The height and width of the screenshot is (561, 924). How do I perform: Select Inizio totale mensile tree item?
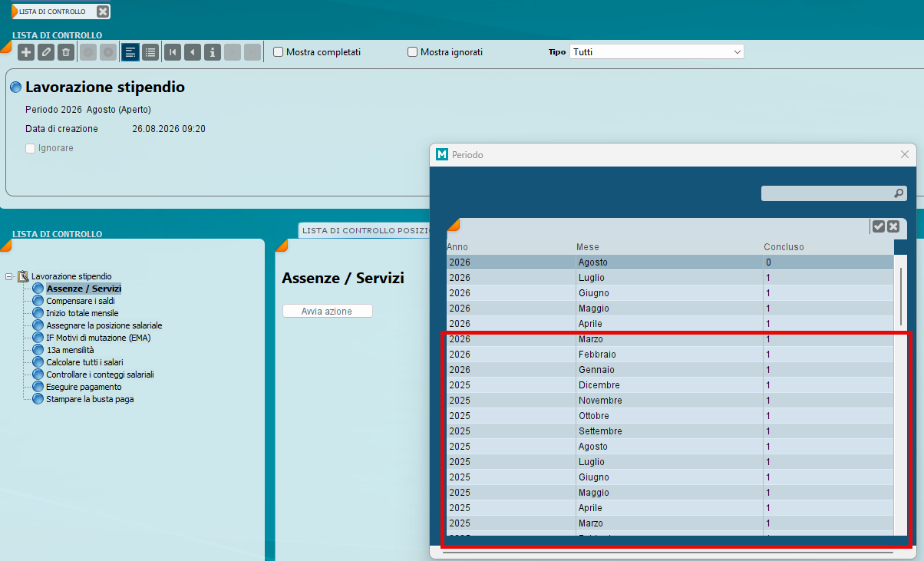point(82,313)
